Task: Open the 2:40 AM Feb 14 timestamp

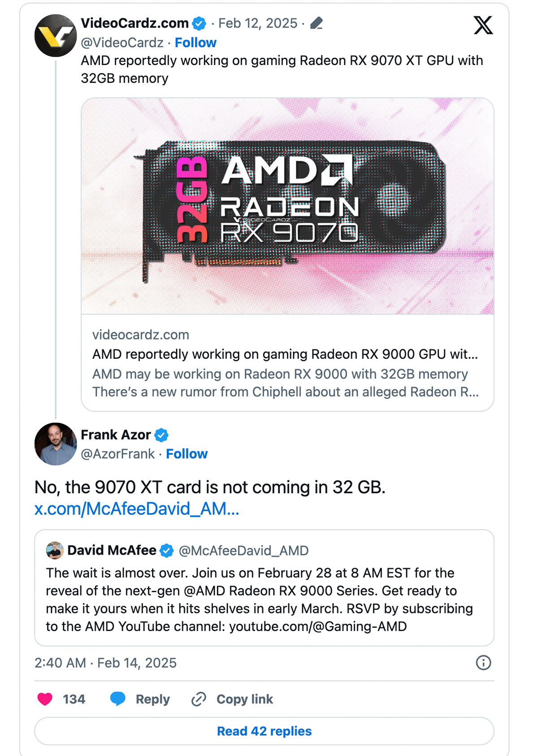Action: coord(105,662)
